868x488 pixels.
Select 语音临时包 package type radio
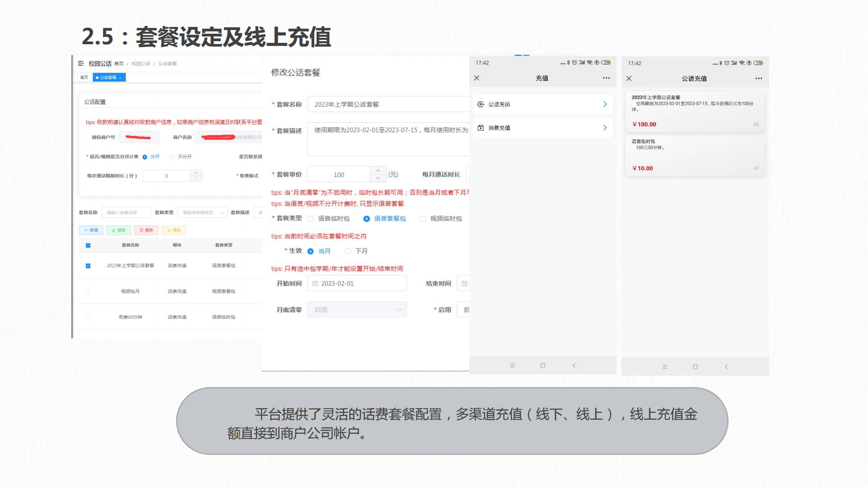click(x=329, y=219)
